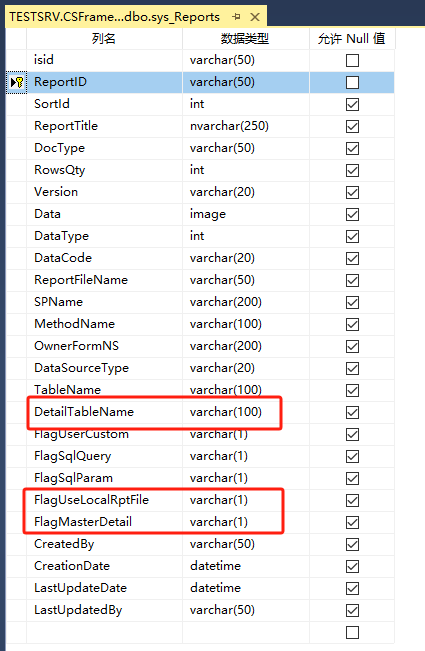Open data type cell for ReportTitle nvarchar(250)
425x651 pixels.
246,126
